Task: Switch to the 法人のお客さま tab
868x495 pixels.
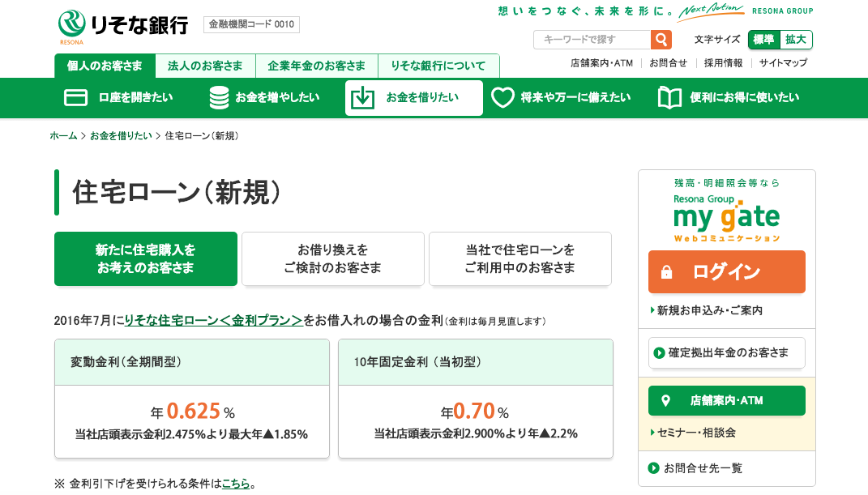Action: (205, 66)
